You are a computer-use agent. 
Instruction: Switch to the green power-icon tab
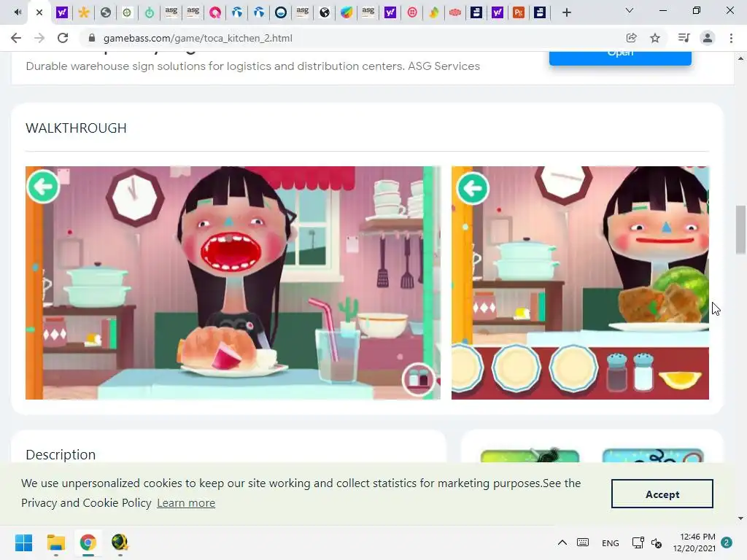click(149, 12)
